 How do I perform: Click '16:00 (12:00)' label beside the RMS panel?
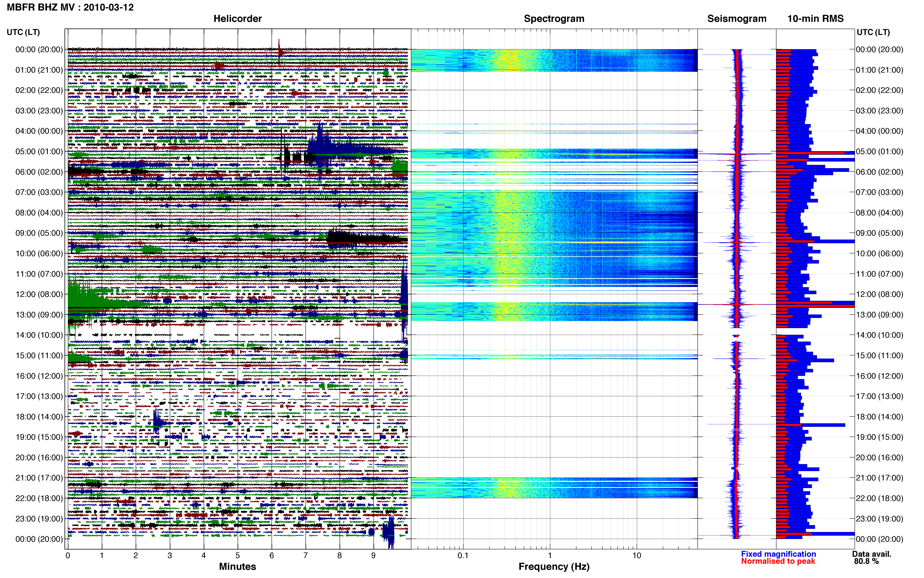[879, 376]
